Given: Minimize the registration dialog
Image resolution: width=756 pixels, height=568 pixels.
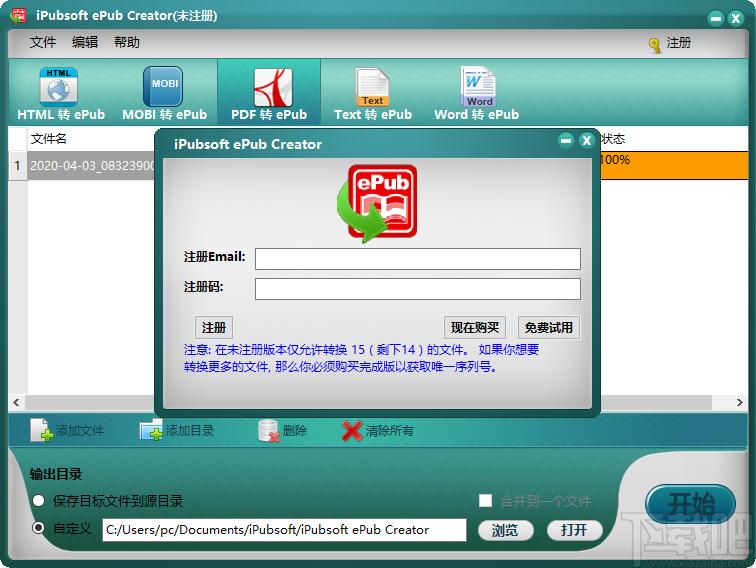Looking at the screenshot, I should pos(566,140).
